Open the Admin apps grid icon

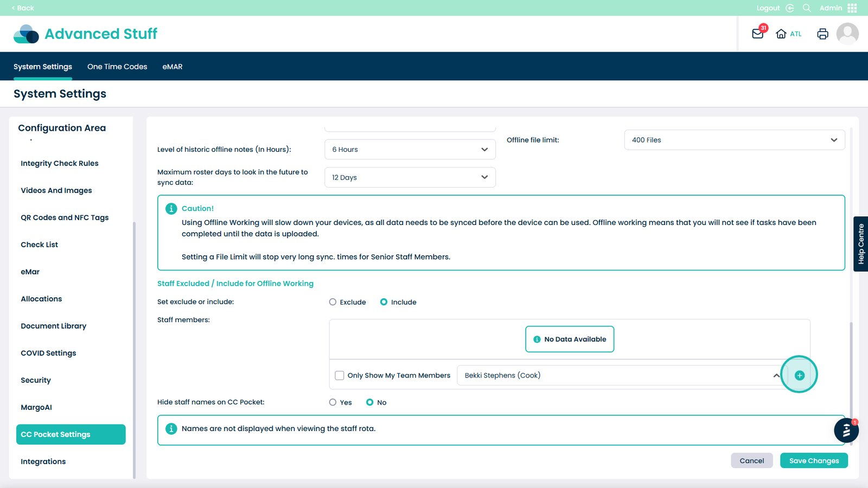852,8
